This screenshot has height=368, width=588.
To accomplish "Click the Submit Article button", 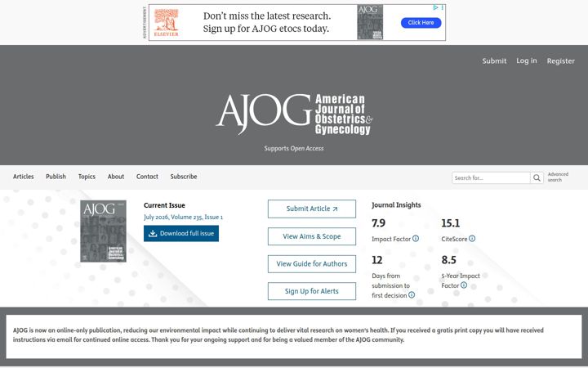I will point(312,209).
